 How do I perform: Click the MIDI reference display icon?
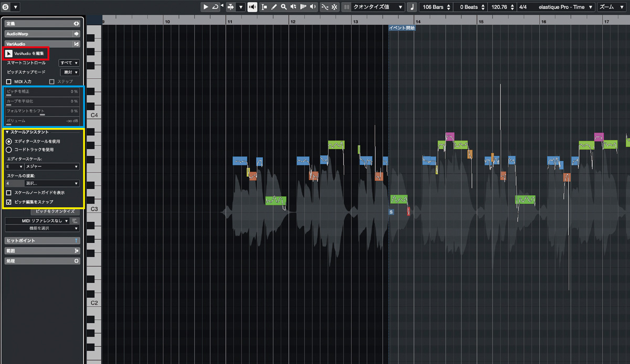[75, 221]
